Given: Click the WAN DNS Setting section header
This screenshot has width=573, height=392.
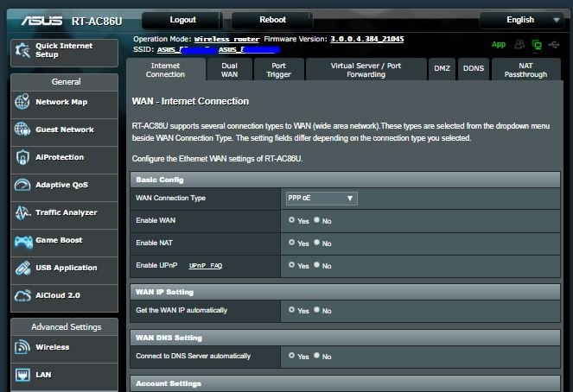Looking at the screenshot, I should click(345, 338).
